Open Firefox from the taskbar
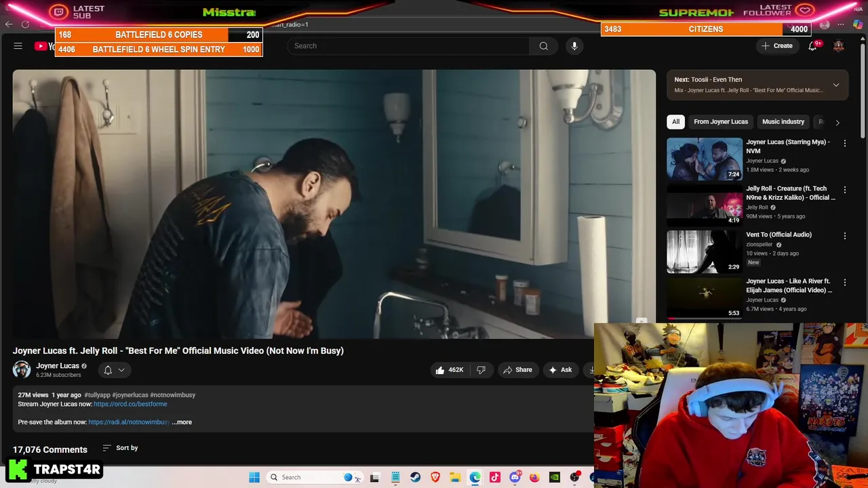 tap(534, 477)
